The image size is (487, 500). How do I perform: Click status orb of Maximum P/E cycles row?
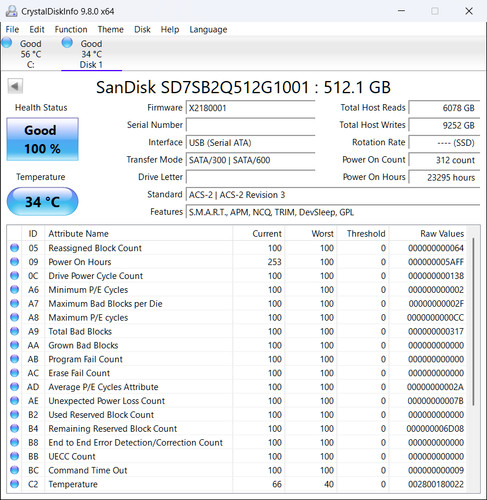click(14, 317)
